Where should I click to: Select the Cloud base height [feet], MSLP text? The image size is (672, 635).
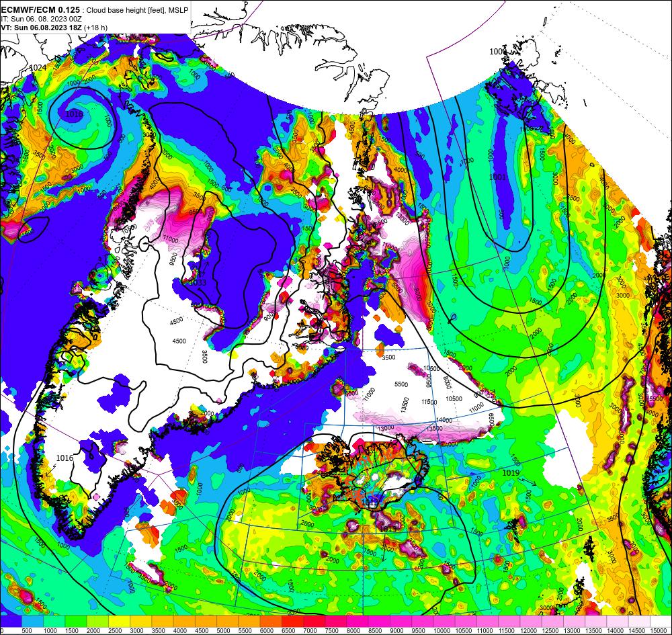tap(137, 10)
